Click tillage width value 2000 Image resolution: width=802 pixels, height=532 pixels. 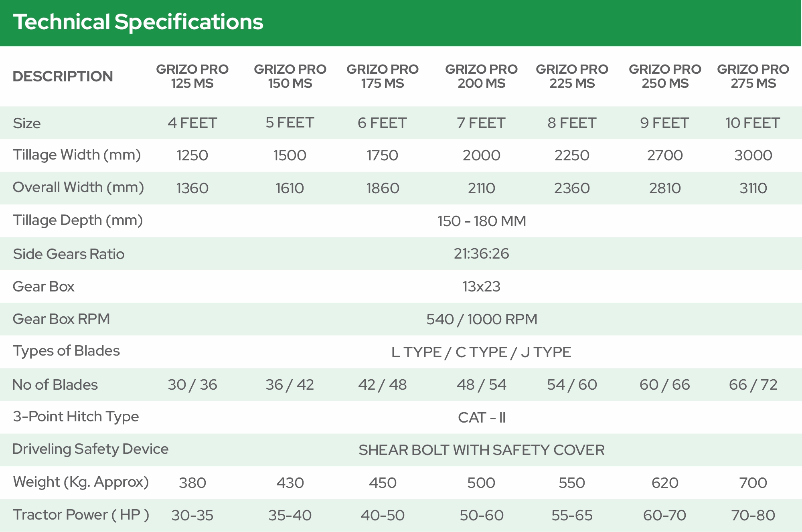[x=482, y=155]
